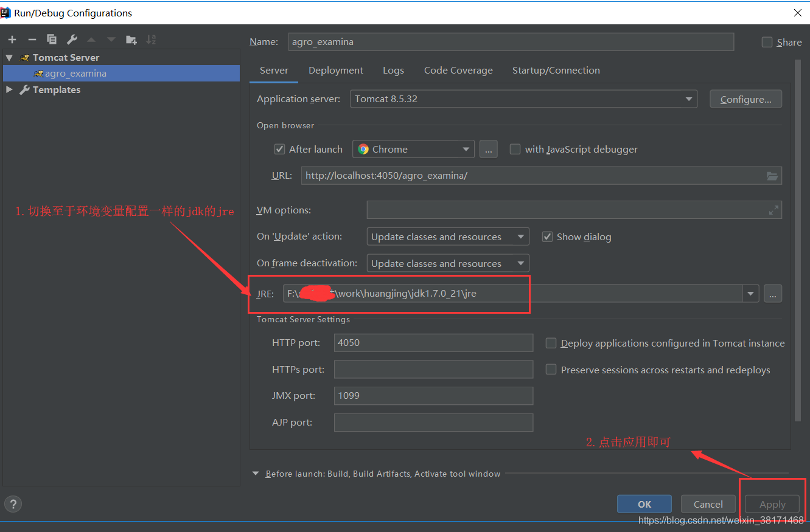Image resolution: width=810 pixels, height=532 pixels.
Task: Toggle Preserve sessions across restarts checkbox
Action: click(551, 370)
